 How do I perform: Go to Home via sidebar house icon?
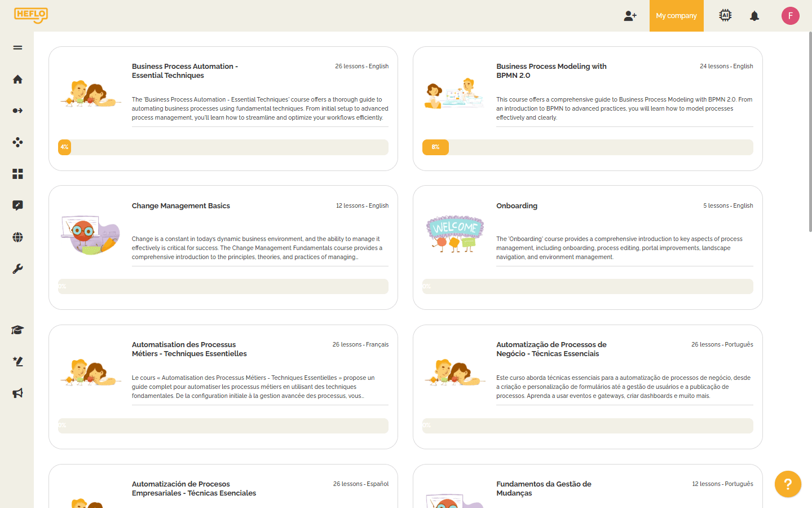pyautogui.click(x=17, y=79)
